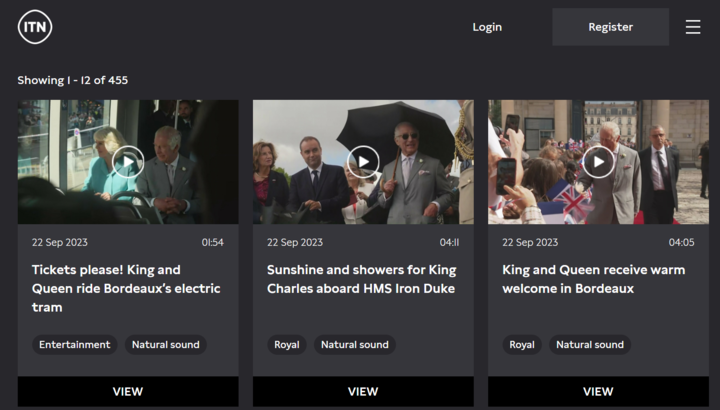
Task: Select Royal tag on warm welcome card
Action: [522, 345]
